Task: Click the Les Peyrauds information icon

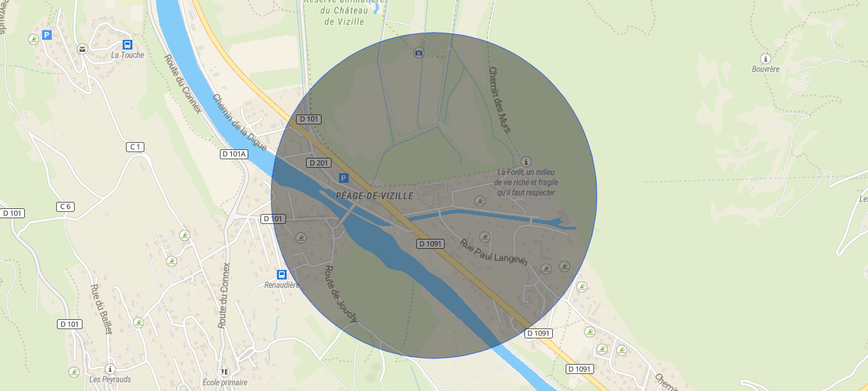Action: pos(109,369)
